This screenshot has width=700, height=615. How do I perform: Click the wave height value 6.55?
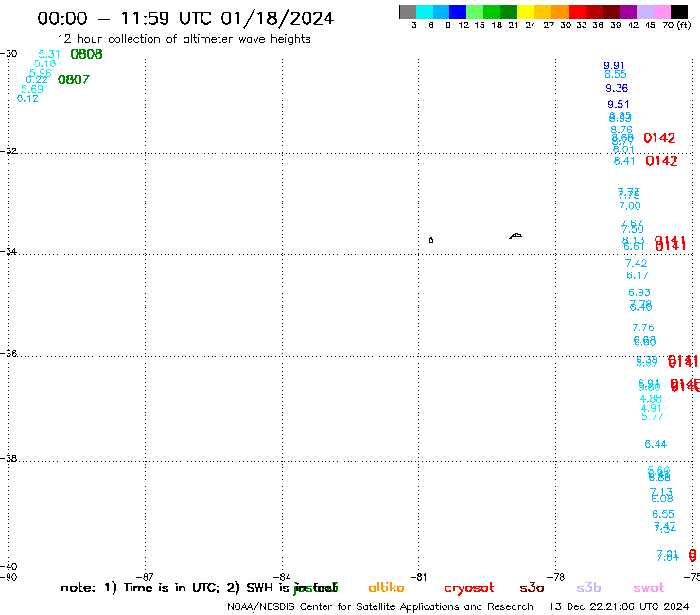[663, 514]
